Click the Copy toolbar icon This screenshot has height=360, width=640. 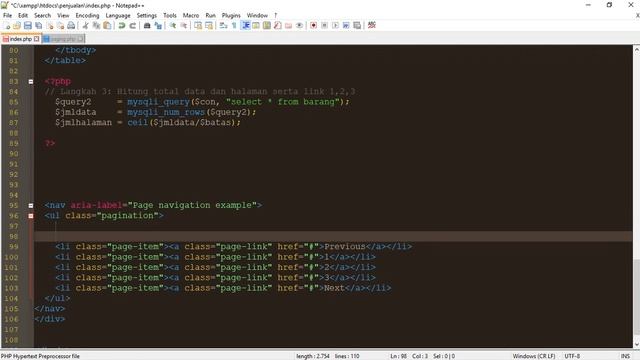tap(96, 25)
